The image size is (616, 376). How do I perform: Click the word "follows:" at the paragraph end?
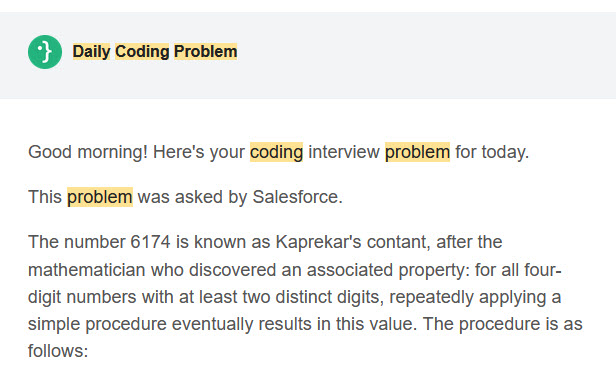click(x=58, y=351)
